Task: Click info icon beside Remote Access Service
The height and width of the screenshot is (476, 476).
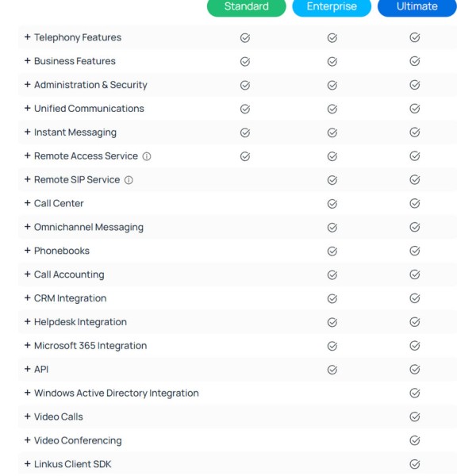Action: click(x=147, y=156)
